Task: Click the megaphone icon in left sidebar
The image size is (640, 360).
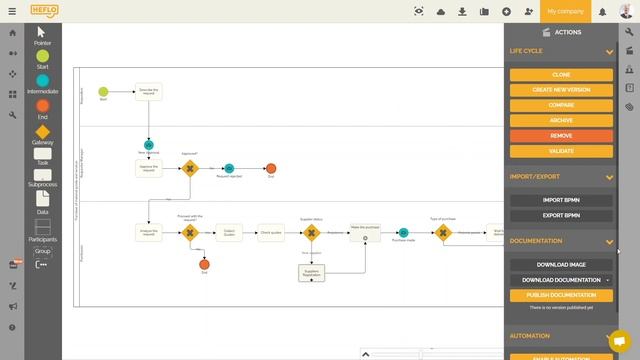Action: tap(13, 306)
